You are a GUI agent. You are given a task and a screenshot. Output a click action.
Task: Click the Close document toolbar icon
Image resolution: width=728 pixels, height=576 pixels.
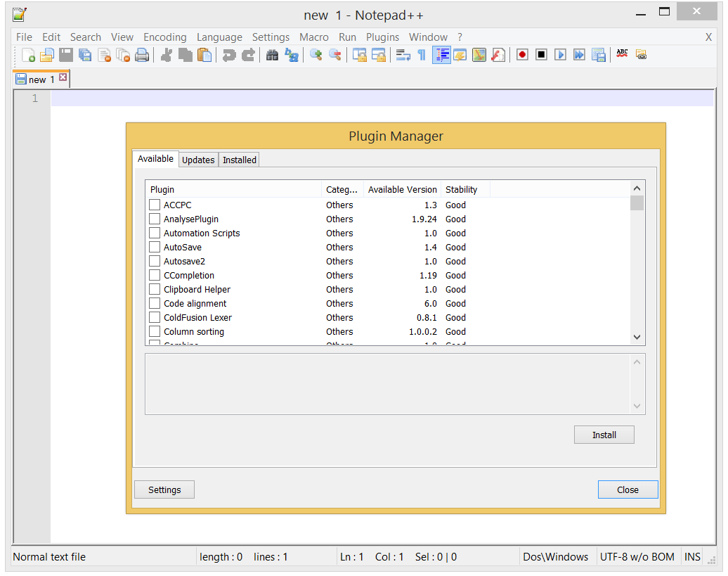(105, 55)
